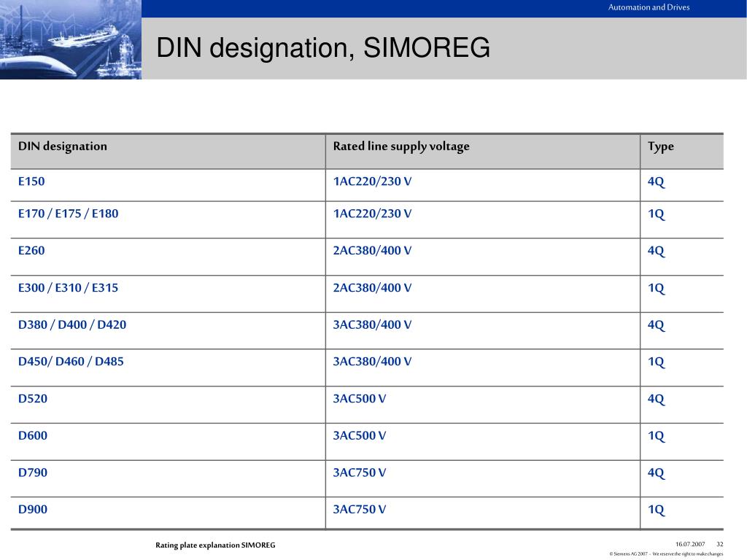Image resolution: width=747 pixels, height=560 pixels.
Task: Click the '1Q' type in D900 row
Action: 656,510
